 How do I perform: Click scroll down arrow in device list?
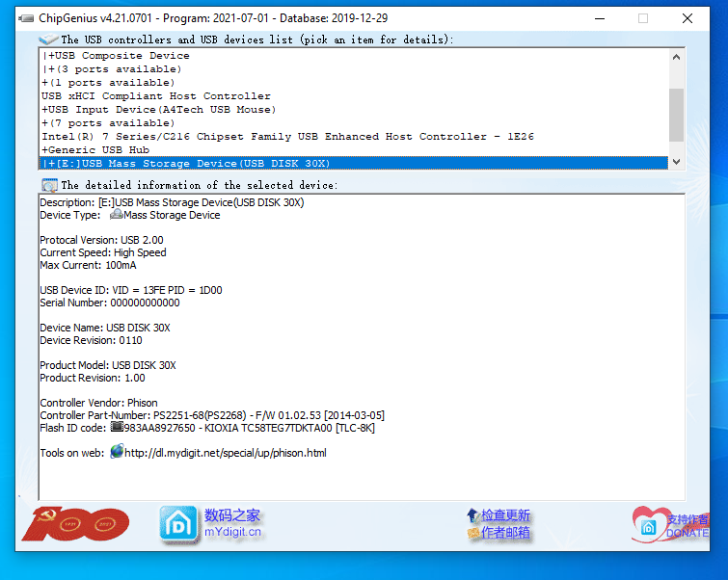(677, 162)
